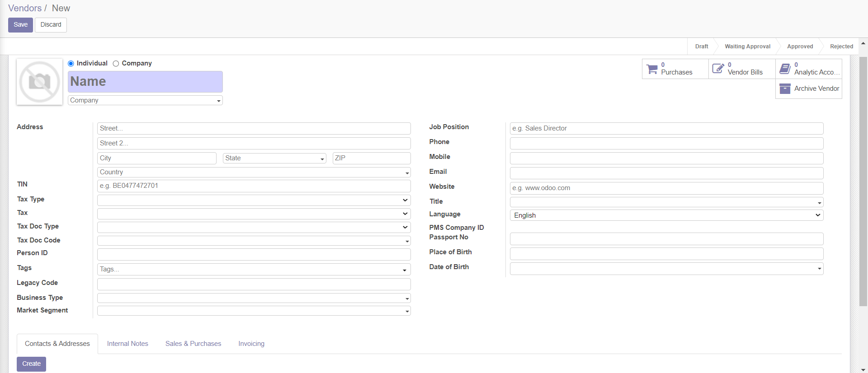Click the vertical scrollbar thumb
868x373 pixels.
click(863, 182)
